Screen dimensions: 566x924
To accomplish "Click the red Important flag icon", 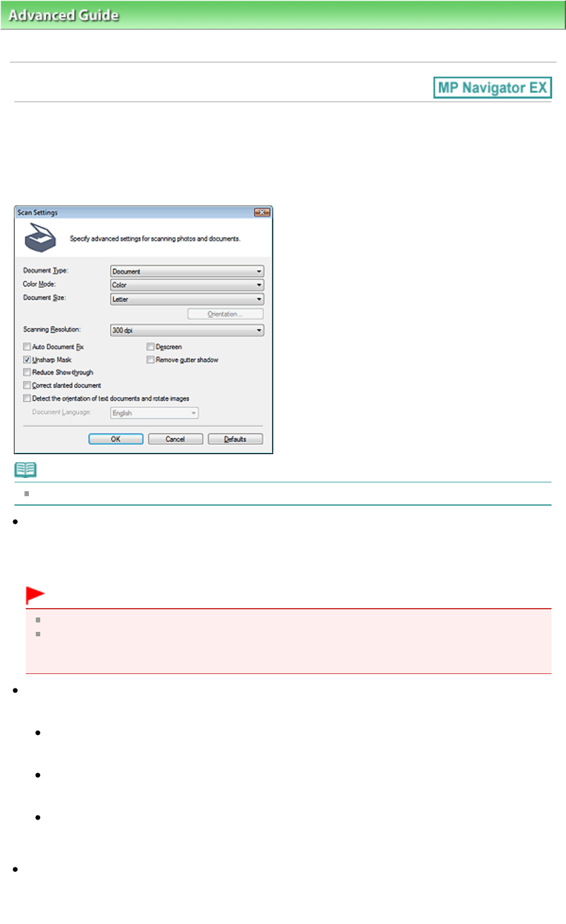I will 35,595.
